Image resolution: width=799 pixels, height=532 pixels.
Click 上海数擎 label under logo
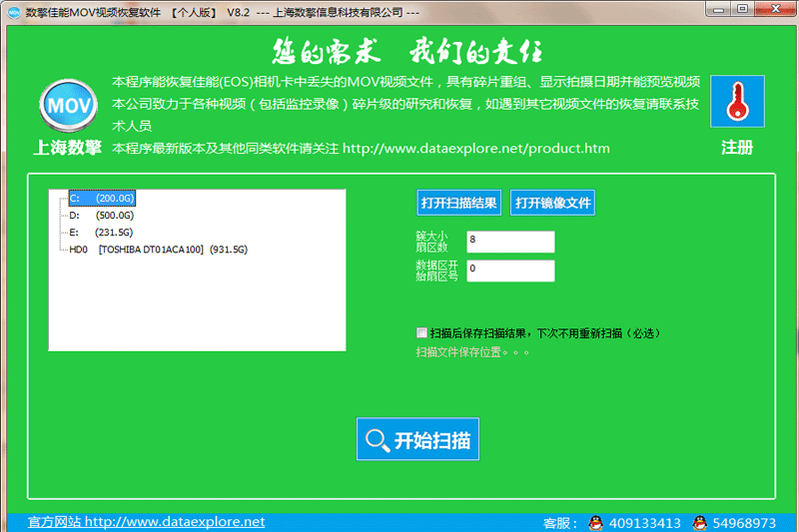(67, 148)
